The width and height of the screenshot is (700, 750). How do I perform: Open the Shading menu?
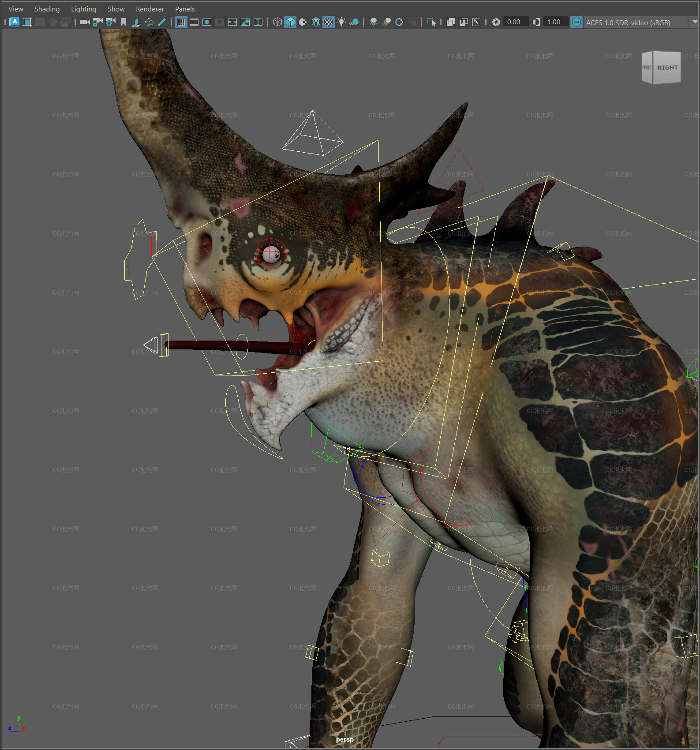click(x=47, y=9)
